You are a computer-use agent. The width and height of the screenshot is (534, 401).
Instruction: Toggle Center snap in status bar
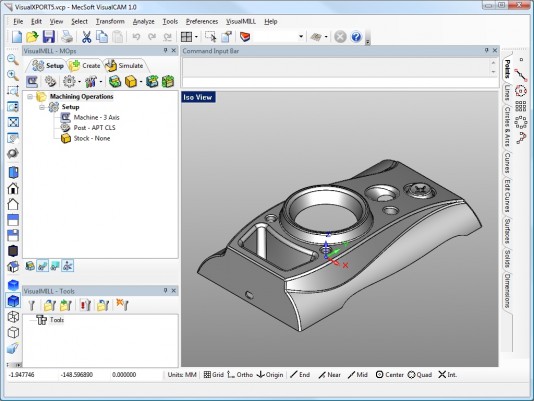[390, 375]
